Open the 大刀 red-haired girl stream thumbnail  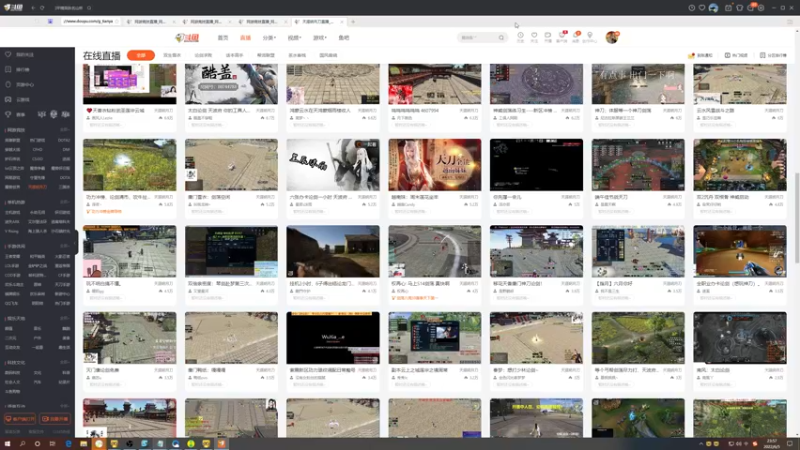point(434,165)
